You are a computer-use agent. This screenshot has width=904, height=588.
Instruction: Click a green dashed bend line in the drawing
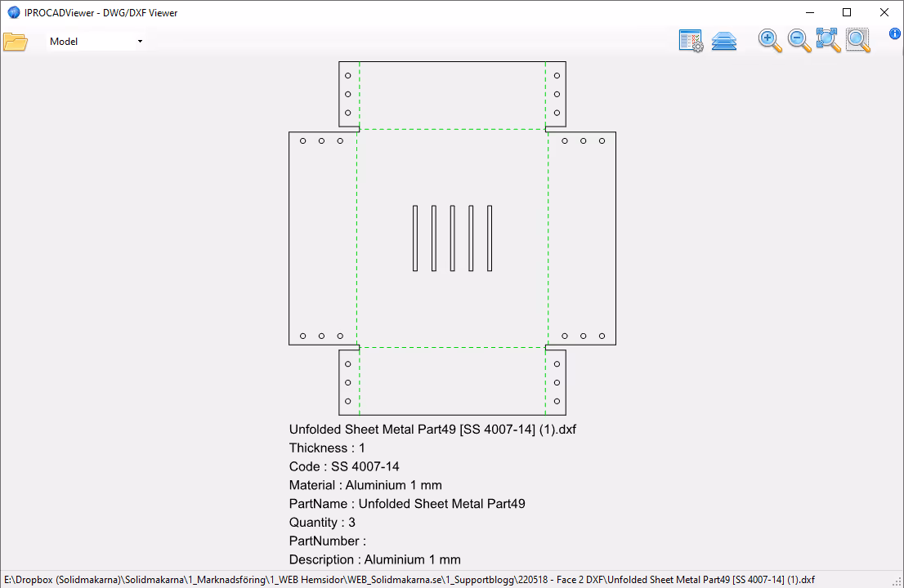[x=356, y=237]
